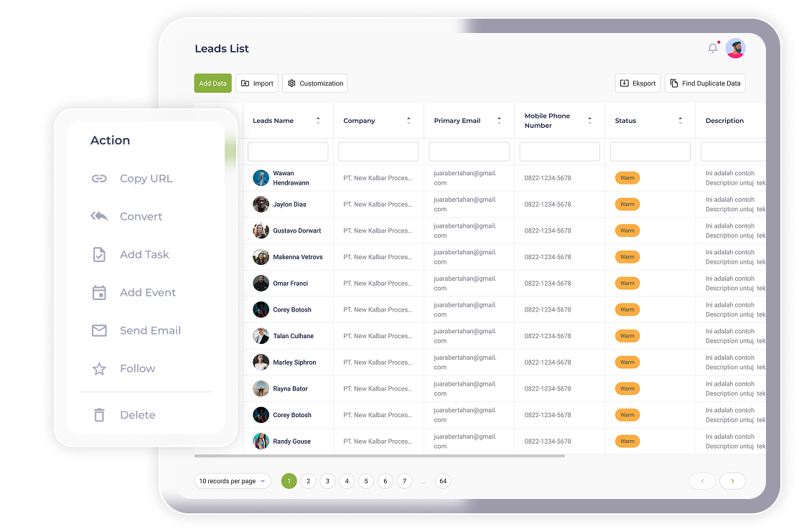Click the Send Email envelope icon
The height and width of the screenshot is (532, 799).
pos(99,331)
